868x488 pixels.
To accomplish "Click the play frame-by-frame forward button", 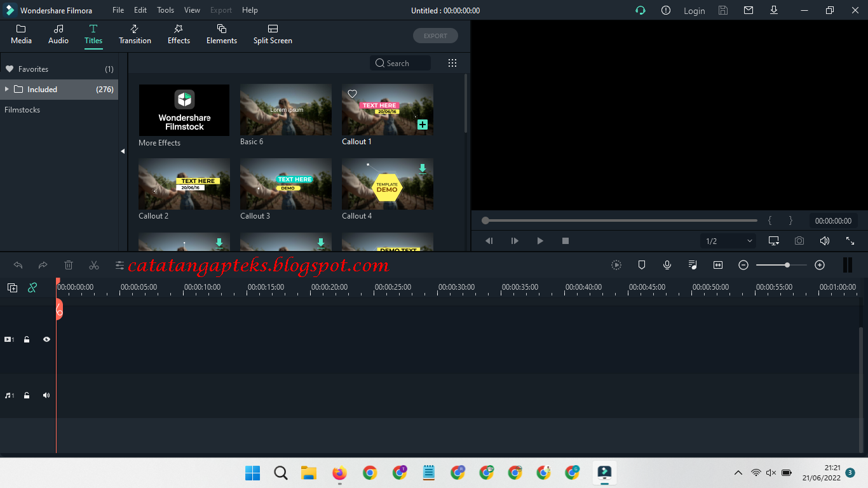I will [515, 241].
